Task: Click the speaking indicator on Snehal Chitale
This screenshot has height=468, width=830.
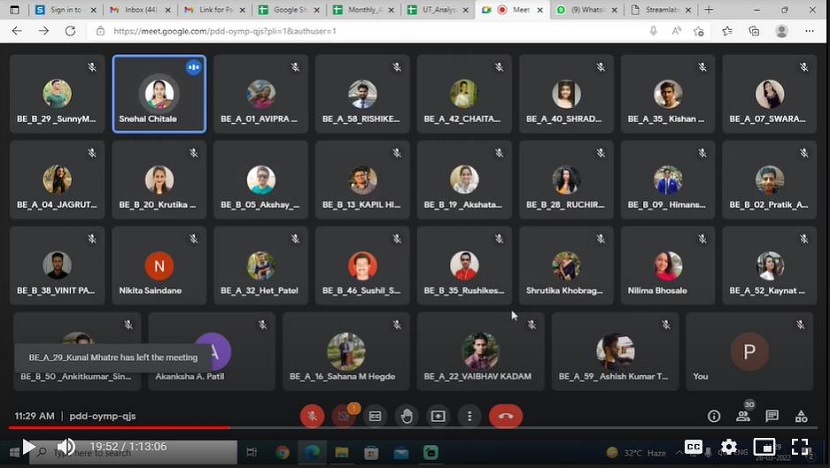Action: [x=194, y=67]
